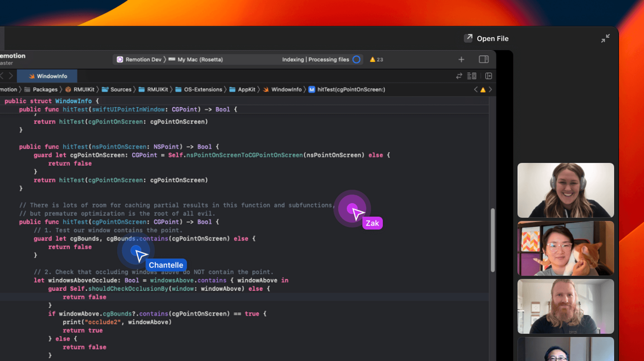Screen dimensions: 644x361
Task: Open the My Mac (Rosetta) destination selector
Action: 196,59
